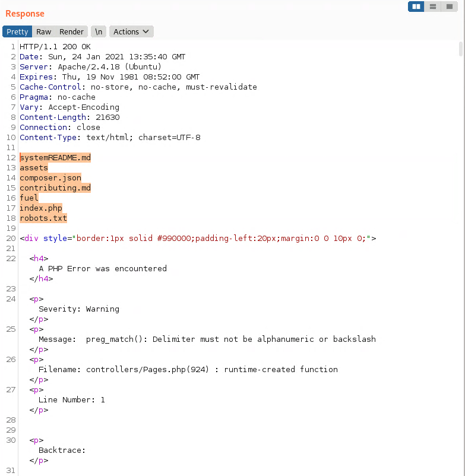Select the combined tabbed layout icon
This screenshot has width=465, height=476.
coord(450,7)
